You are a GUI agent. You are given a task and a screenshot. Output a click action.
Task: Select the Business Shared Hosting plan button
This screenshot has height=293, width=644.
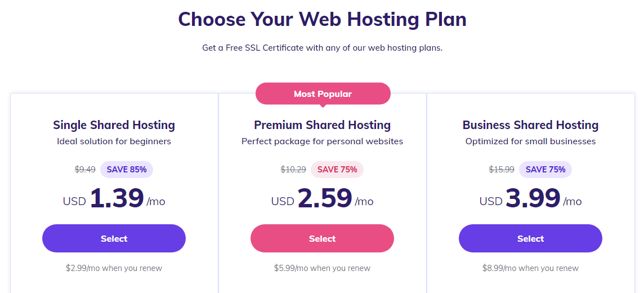click(530, 238)
